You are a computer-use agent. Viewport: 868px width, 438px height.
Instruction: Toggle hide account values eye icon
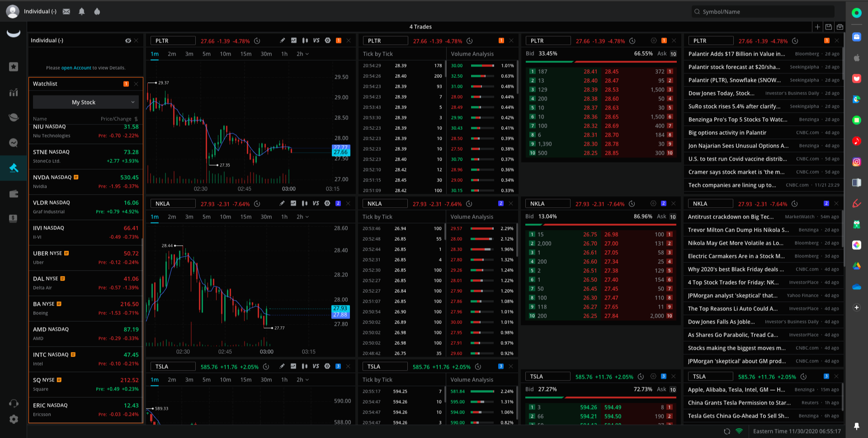[x=128, y=40]
